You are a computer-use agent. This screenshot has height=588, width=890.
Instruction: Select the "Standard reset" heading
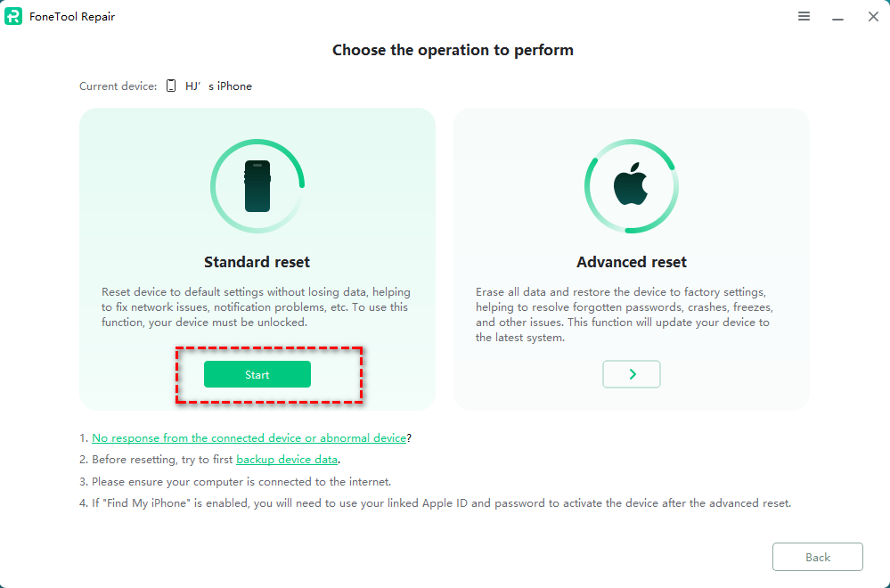coord(257,262)
